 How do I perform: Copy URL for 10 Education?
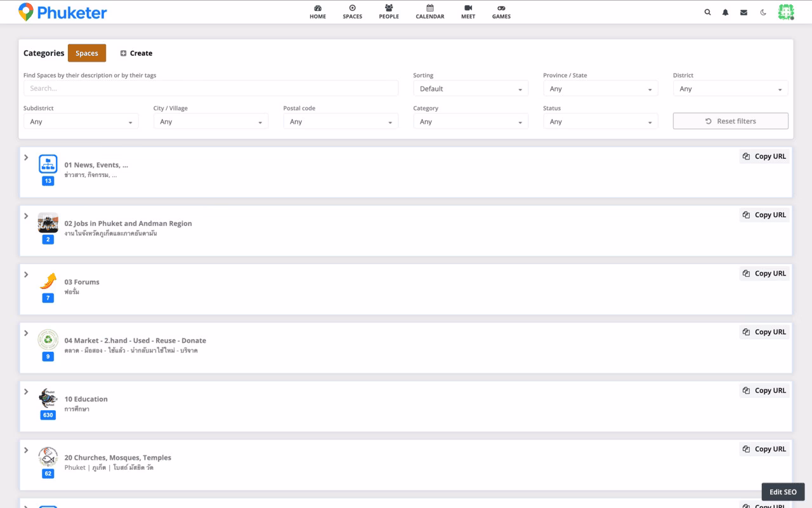coord(764,391)
